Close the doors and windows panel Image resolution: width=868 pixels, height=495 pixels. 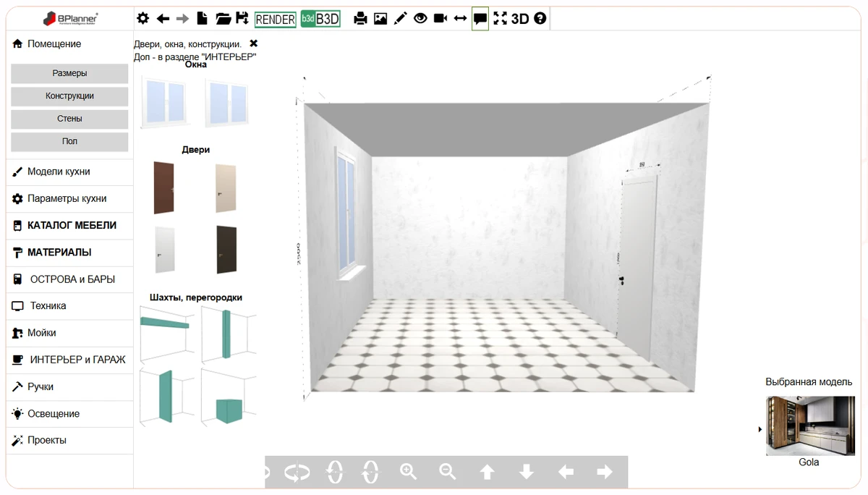[253, 43]
